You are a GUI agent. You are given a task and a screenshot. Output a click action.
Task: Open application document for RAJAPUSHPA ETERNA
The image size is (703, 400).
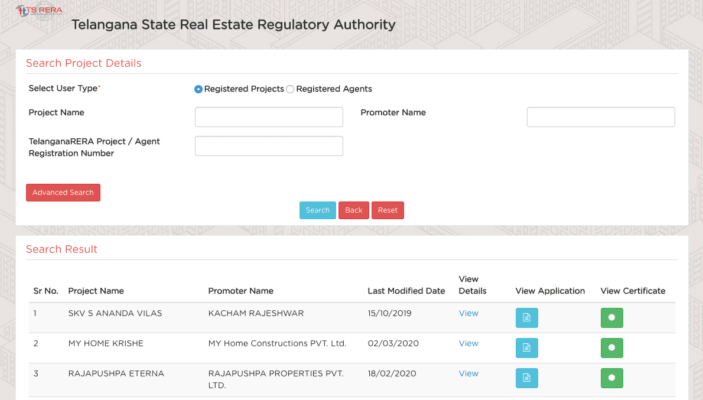(526, 378)
